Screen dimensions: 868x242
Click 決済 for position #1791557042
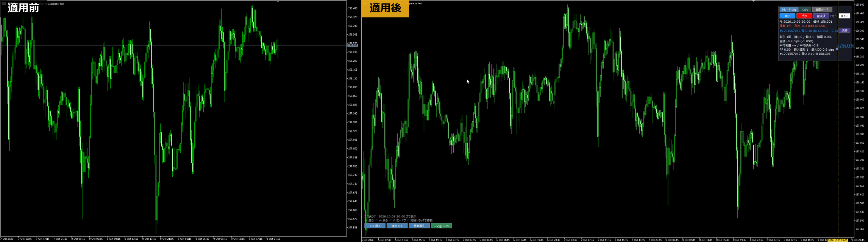click(x=845, y=31)
